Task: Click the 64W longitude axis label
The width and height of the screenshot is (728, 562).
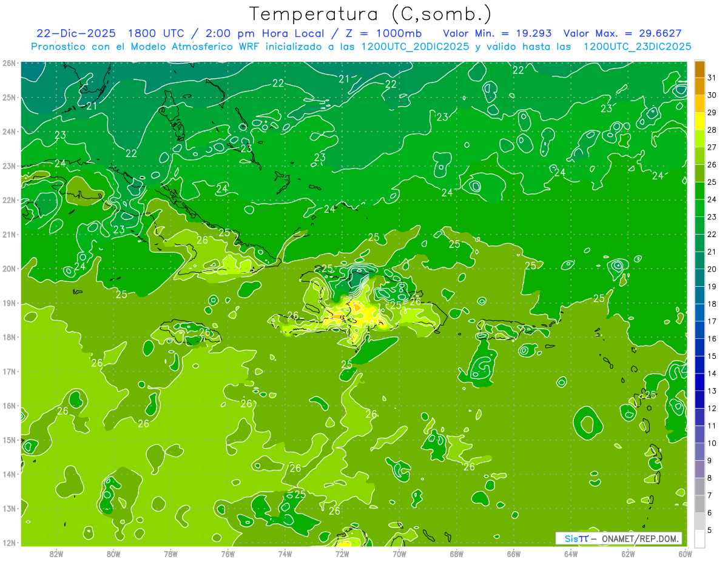Action: pos(571,554)
